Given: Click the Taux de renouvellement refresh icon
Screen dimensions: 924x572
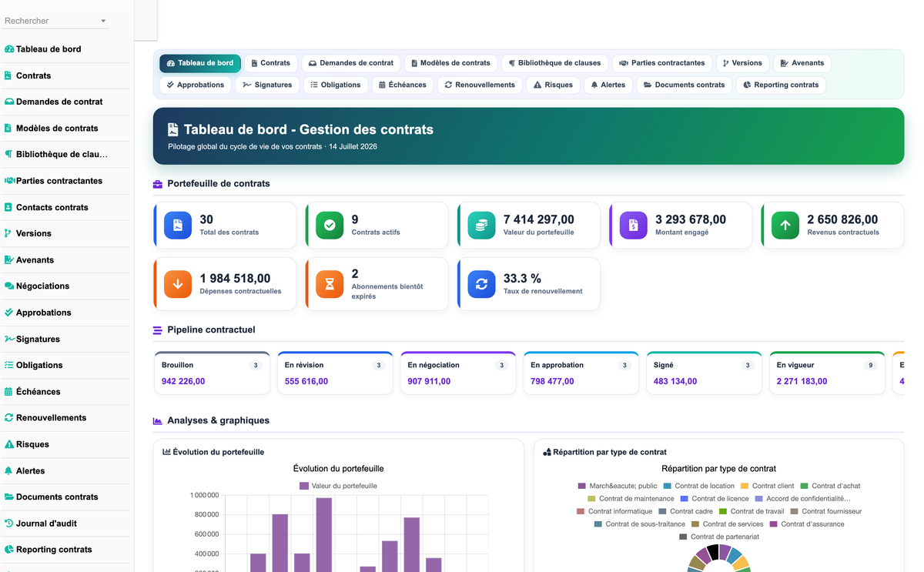Looking at the screenshot, I should (481, 284).
